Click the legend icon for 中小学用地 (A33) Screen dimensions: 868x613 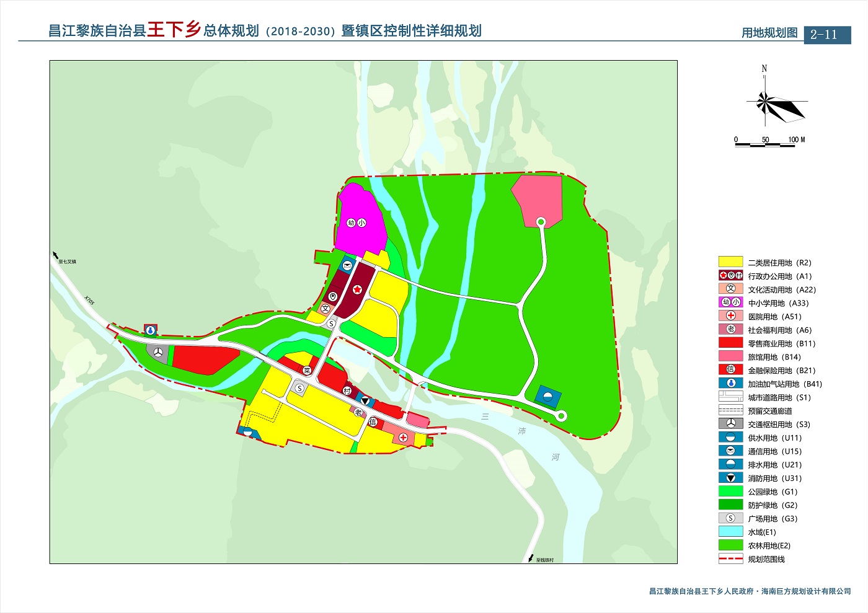click(730, 302)
